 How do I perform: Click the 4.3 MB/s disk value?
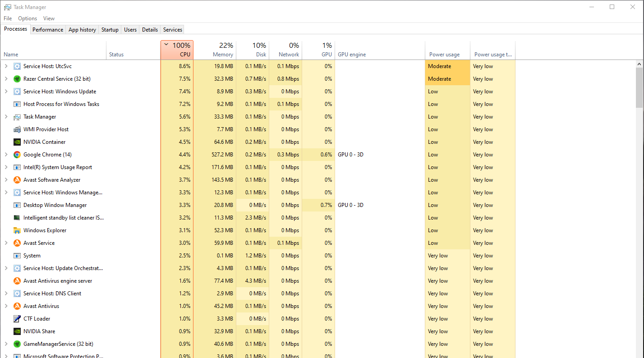click(x=255, y=281)
